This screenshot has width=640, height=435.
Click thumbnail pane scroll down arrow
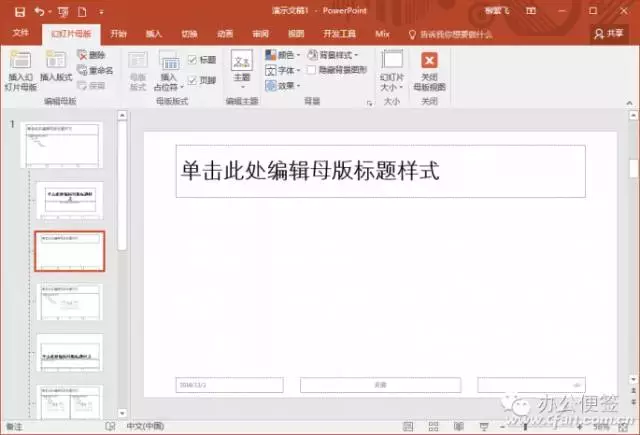click(x=122, y=413)
